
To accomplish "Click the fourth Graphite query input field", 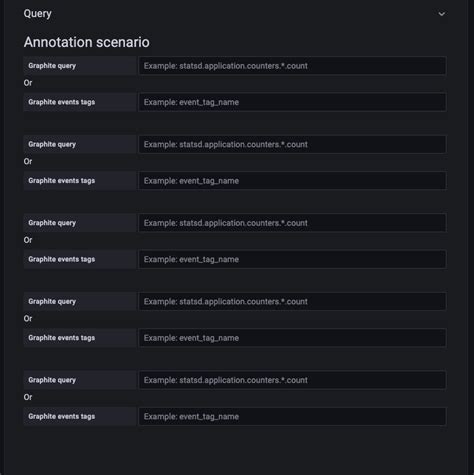I will pyautogui.click(x=292, y=302).
